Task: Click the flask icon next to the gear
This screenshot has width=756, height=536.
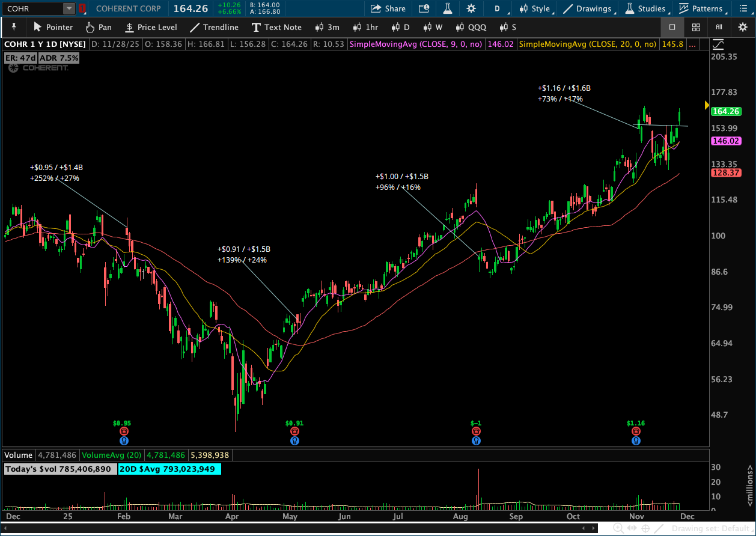Action: [x=447, y=8]
